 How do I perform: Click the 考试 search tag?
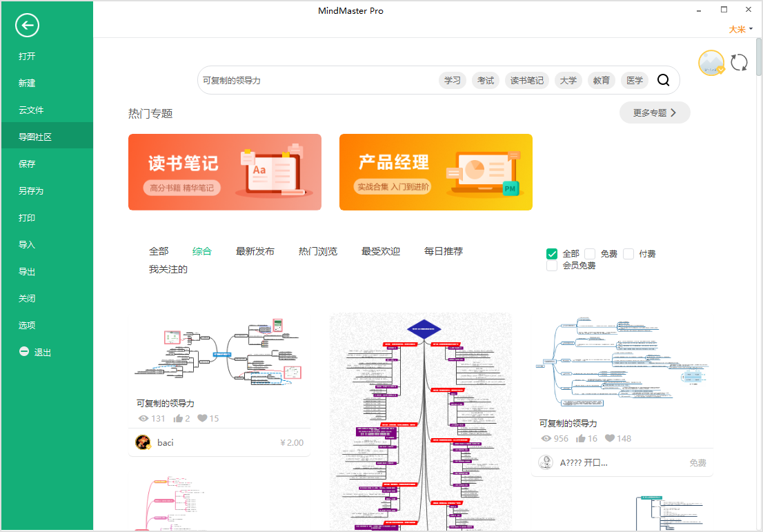[x=485, y=80]
